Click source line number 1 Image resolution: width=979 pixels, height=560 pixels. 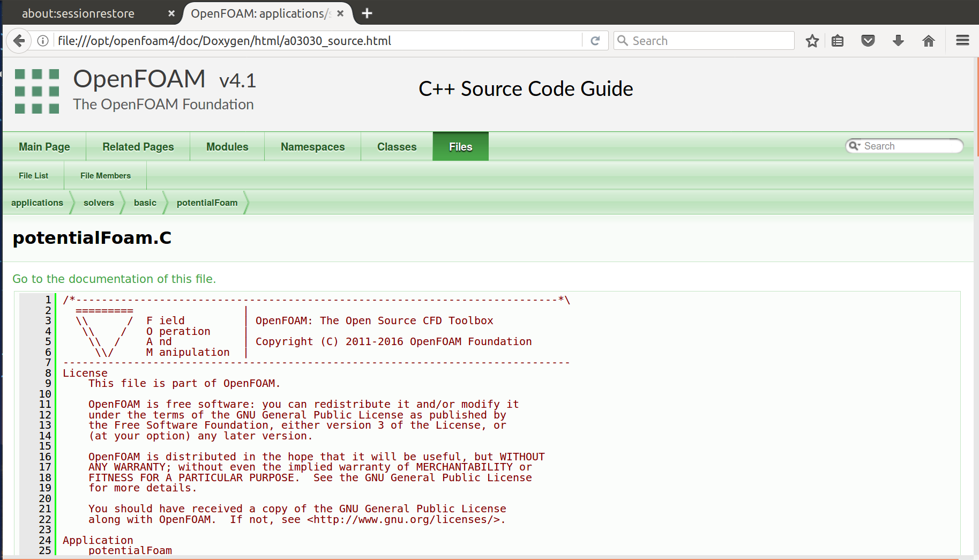coord(48,300)
